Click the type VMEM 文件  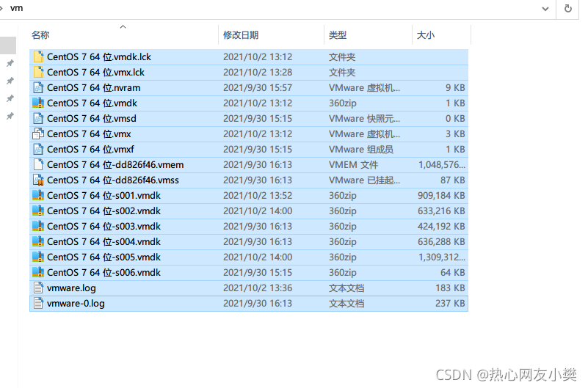click(353, 165)
